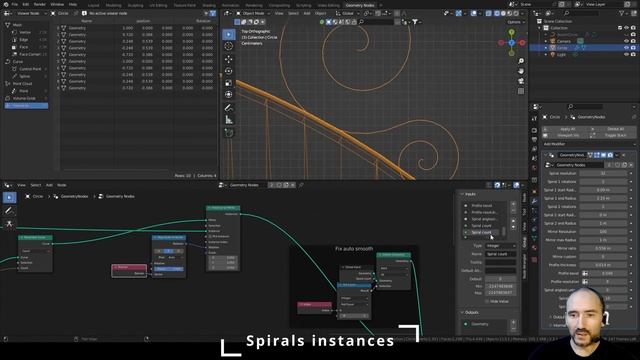Screen dimensions: 640x360
Task: Adjust the Mirror ratio value slider
Action: 603,248
